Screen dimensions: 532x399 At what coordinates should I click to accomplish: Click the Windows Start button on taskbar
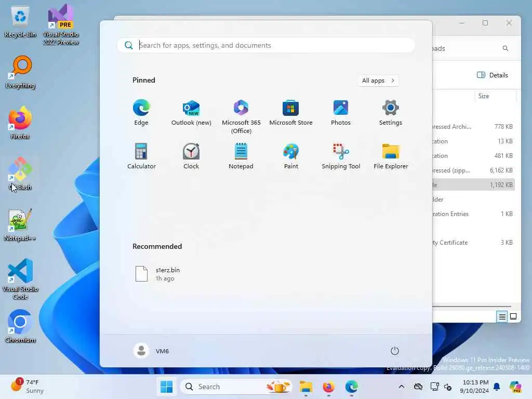[166, 387]
